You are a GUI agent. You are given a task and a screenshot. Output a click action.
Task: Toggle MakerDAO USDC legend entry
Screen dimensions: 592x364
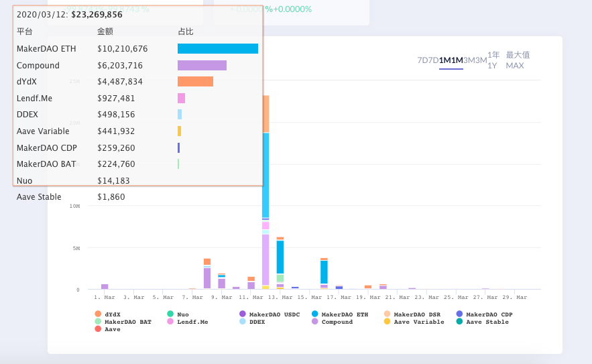(270, 314)
